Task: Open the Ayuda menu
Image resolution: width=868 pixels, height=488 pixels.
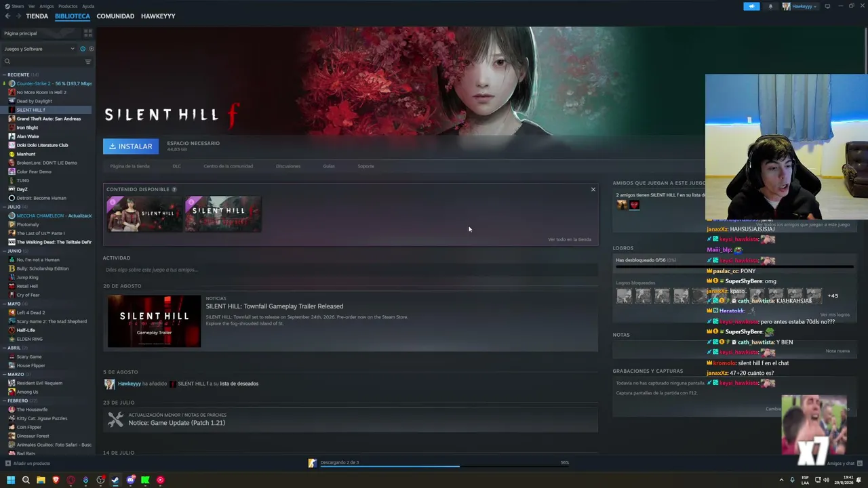Action: [x=88, y=6]
